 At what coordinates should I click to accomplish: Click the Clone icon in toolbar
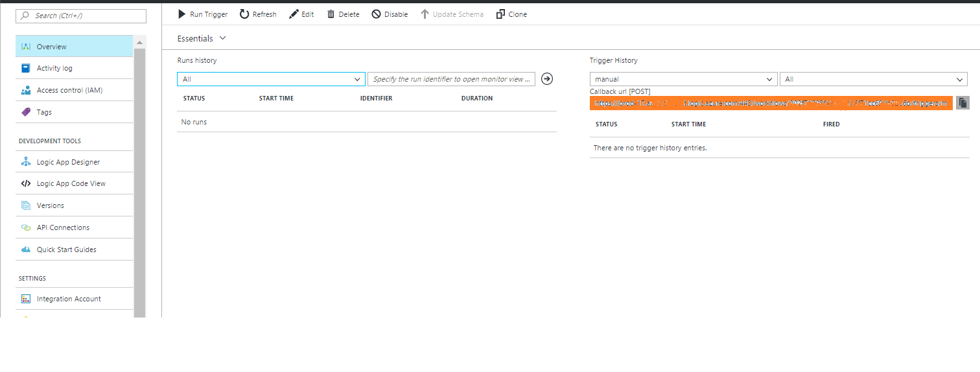(500, 14)
